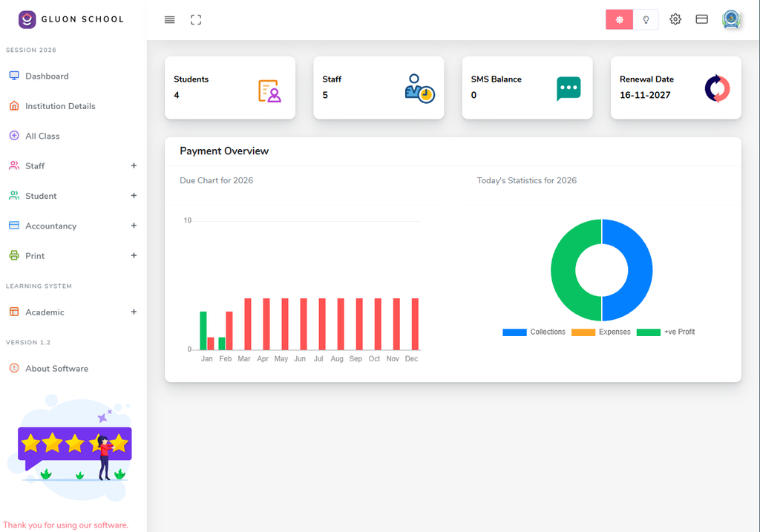Toggle the sidebar hamburger menu icon
Viewport: 760px width, 532px height.
pyautogui.click(x=170, y=20)
